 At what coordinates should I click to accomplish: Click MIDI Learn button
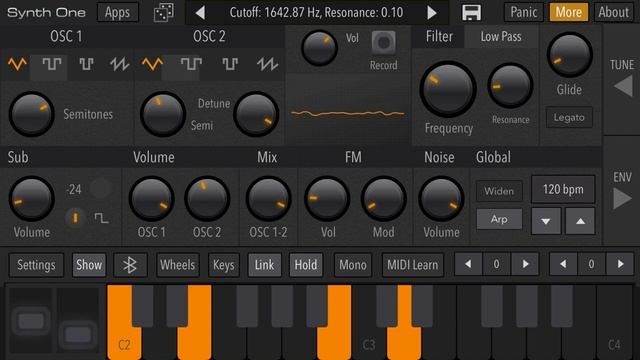pos(413,265)
